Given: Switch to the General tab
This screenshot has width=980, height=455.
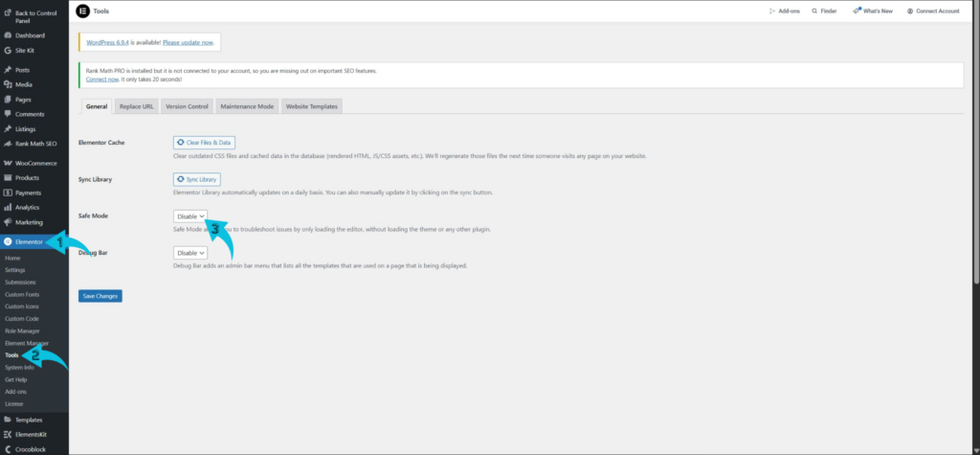Looking at the screenshot, I should pos(97,106).
